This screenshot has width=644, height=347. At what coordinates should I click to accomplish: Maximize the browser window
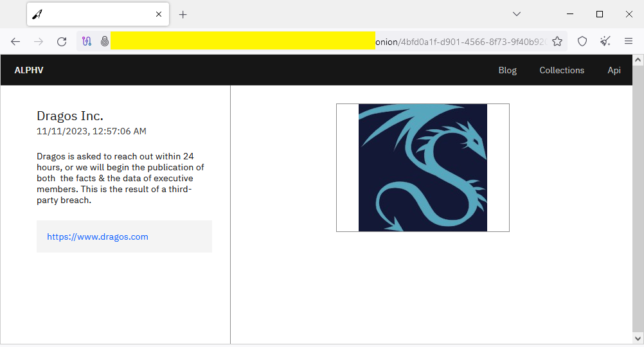[x=600, y=14]
